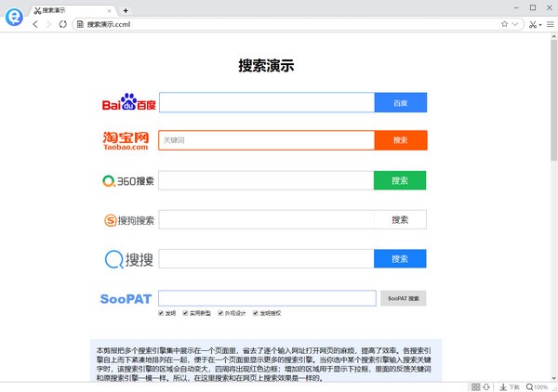Toggle the 外观设计 checkbox
558x392 pixels.
tap(219, 313)
